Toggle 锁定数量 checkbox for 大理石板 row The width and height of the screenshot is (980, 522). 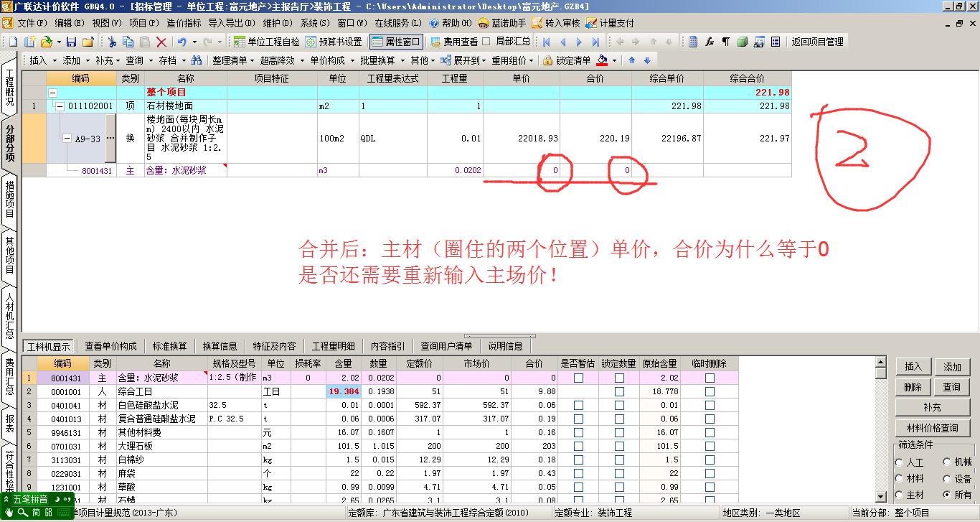click(x=619, y=446)
